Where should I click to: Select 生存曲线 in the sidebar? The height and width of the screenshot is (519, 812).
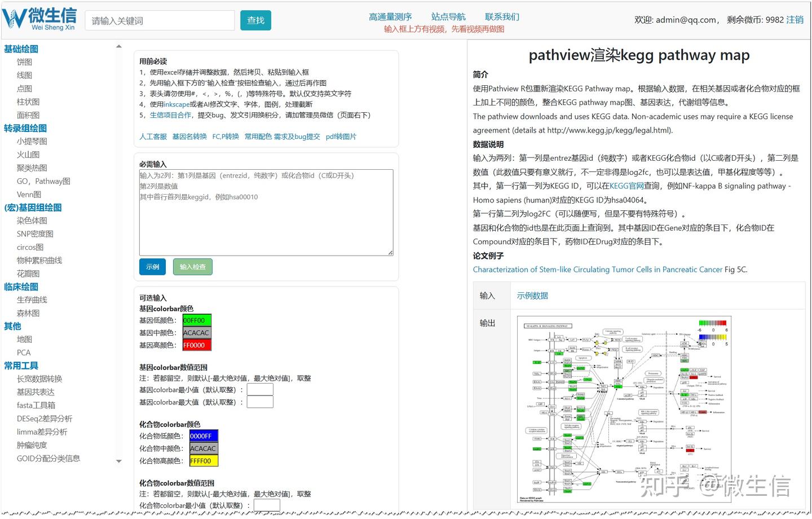(32, 300)
